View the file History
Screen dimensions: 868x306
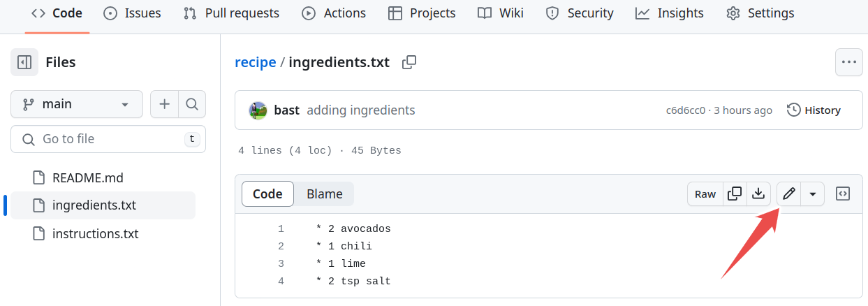pos(814,110)
